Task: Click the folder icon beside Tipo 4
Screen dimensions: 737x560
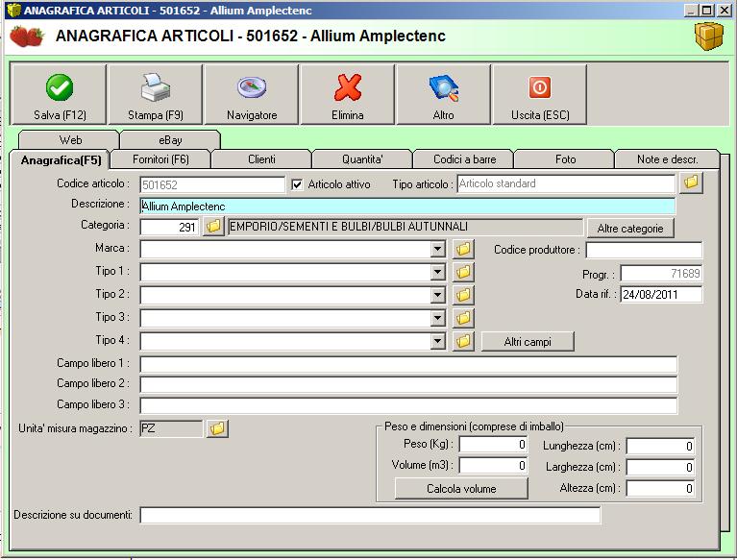Action: [463, 341]
